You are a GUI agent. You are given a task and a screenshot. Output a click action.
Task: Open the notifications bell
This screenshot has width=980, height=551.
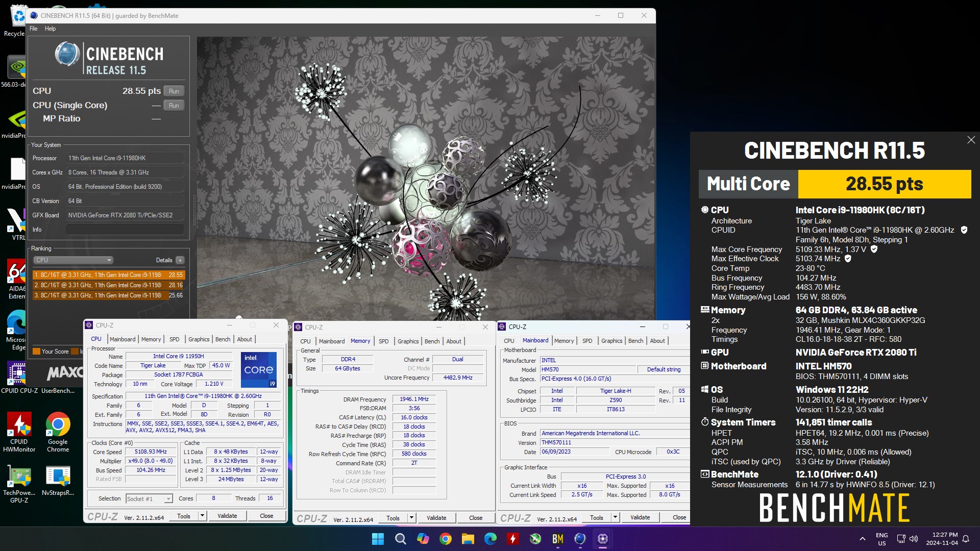coord(966,539)
